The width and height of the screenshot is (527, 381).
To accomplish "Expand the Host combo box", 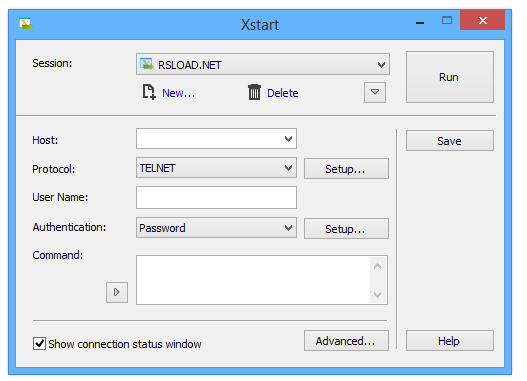I will click(288, 138).
